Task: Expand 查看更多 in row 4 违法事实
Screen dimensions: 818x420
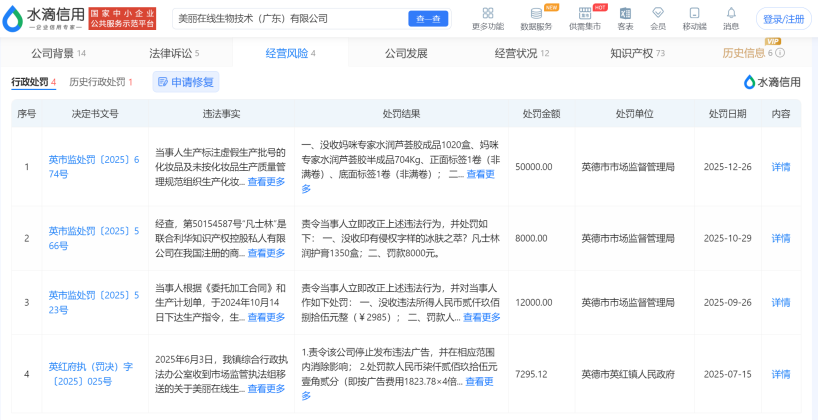Action: pos(266,389)
